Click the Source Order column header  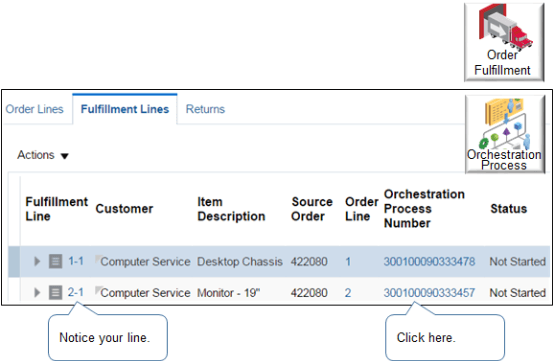pyautogui.click(x=312, y=209)
